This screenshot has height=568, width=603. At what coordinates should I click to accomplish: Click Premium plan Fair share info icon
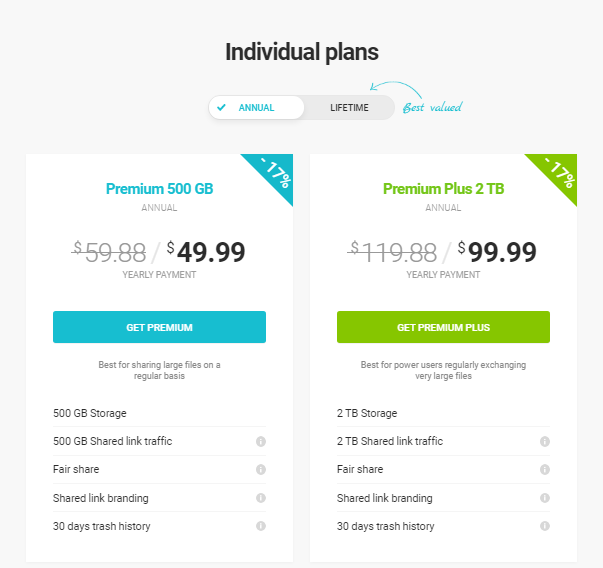pos(261,469)
